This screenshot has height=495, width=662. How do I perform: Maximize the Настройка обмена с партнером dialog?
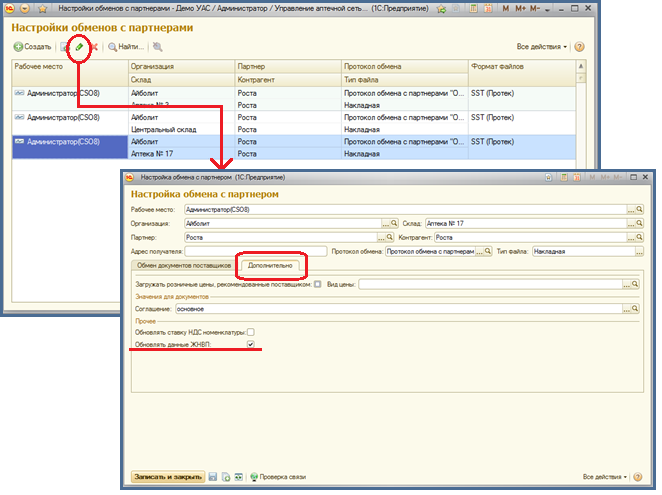click(633, 177)
